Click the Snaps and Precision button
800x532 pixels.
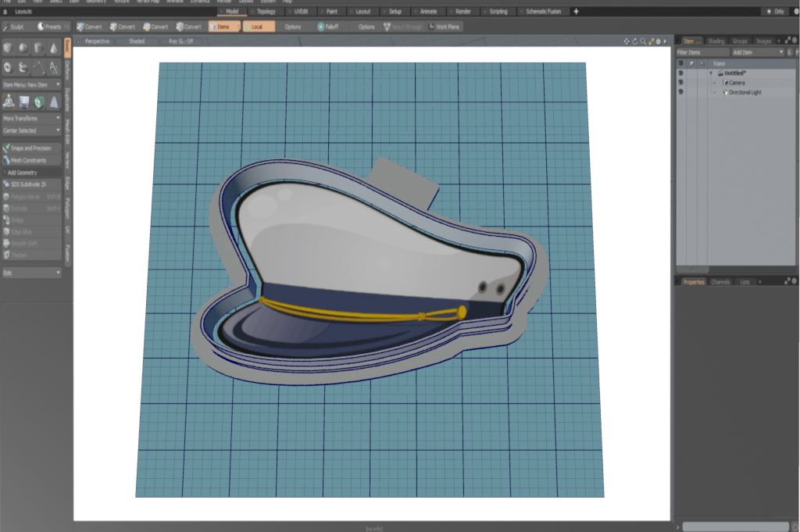click(31, 148)
